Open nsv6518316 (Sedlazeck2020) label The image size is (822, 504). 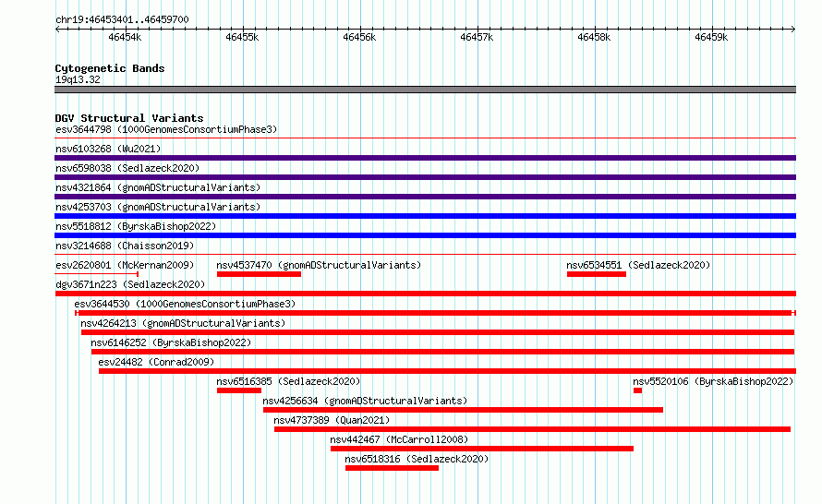pos(417,459)
